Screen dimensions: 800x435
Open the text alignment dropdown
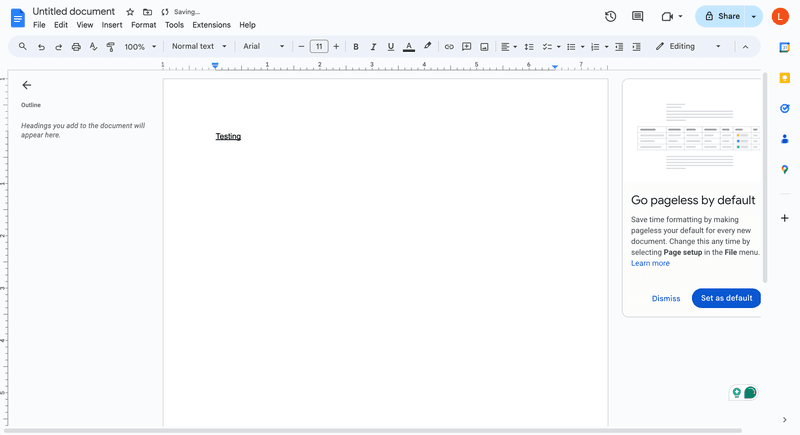coord(509,47)
